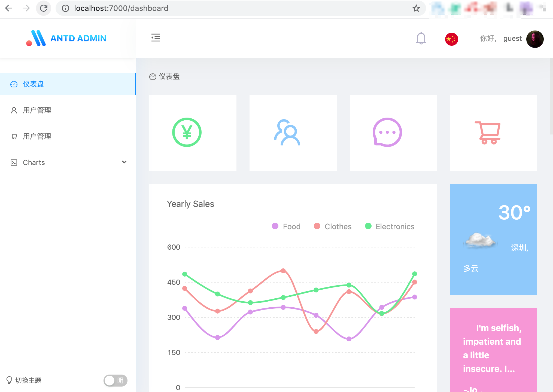This screenshot has width=553, height=392.
Task: Open the guest user dropdown menu
Action: point(512,39)
